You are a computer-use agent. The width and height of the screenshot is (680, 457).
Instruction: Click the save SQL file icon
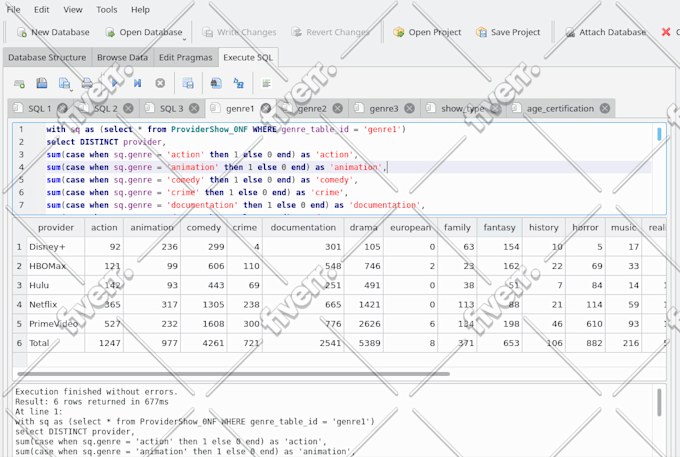tap(64, 83)
